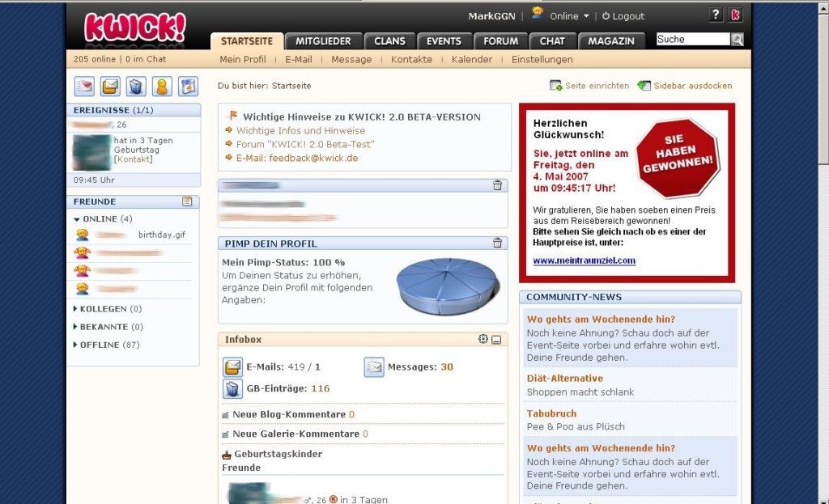Click the Pimp status pie chart

coord(448,286)
